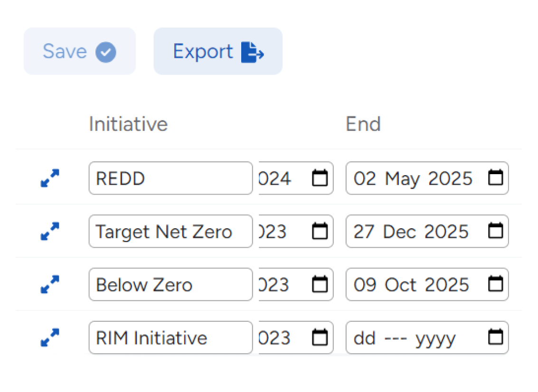The height and width of the screenshot is (392, 538).
Task: Open start date calendar in REDD row
Action: click(x=320, y=178)
